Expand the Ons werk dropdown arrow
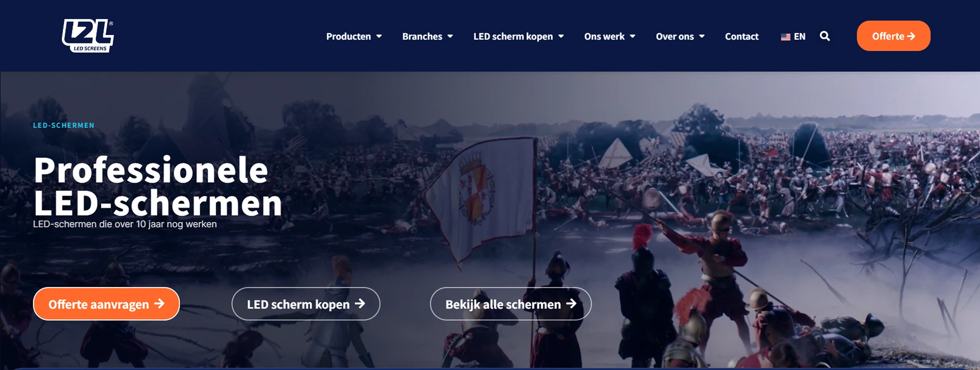Screen dimensions: 980x370 pyautogui.click(x=633, y=36)
